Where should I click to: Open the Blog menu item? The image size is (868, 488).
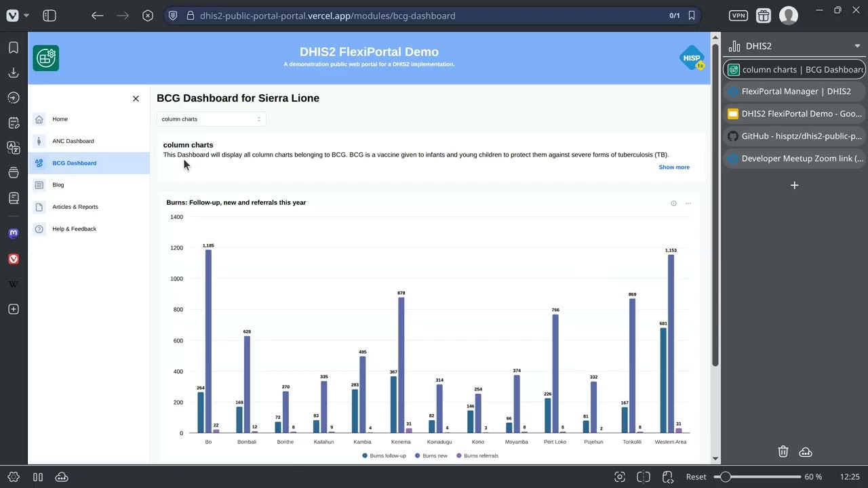pos(89,185)
